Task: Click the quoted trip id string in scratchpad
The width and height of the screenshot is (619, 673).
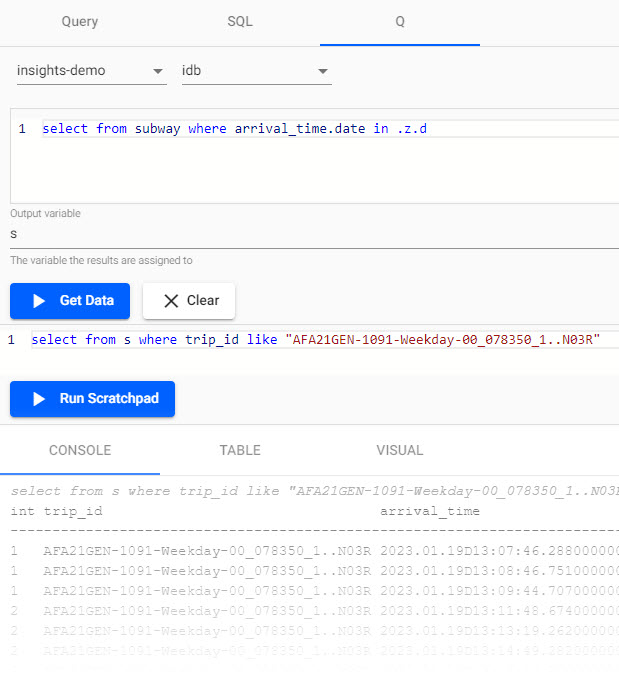Action: (x=443, y=340)
